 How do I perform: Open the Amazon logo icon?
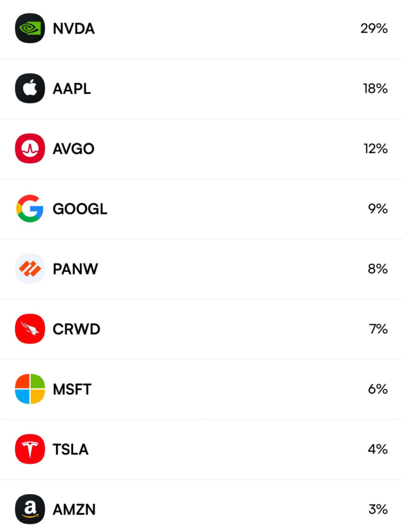30,509
